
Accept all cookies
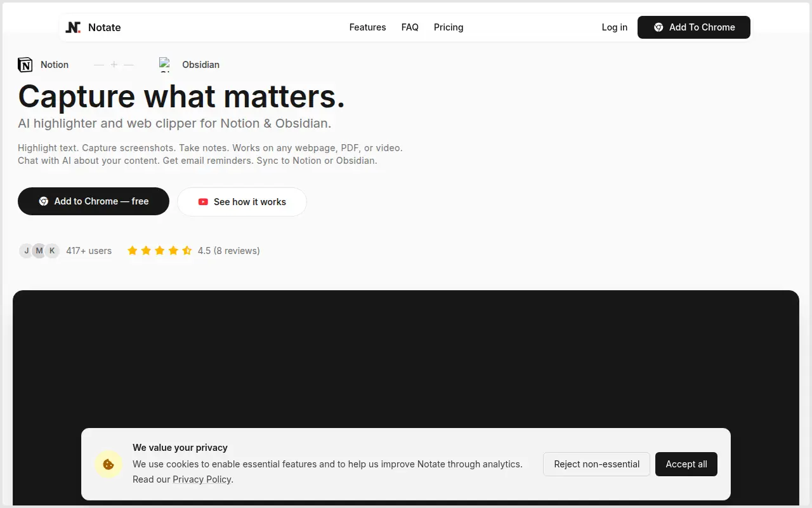[x=686, y=464]
